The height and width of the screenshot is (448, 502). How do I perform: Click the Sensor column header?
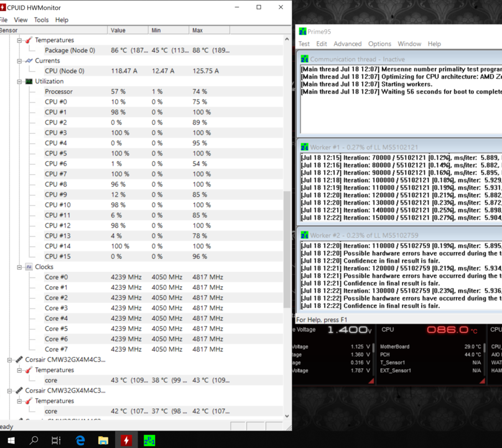53,30
